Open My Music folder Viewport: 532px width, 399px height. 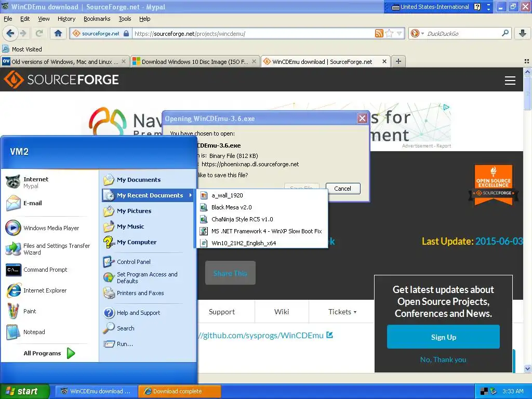tap(148, 227)
